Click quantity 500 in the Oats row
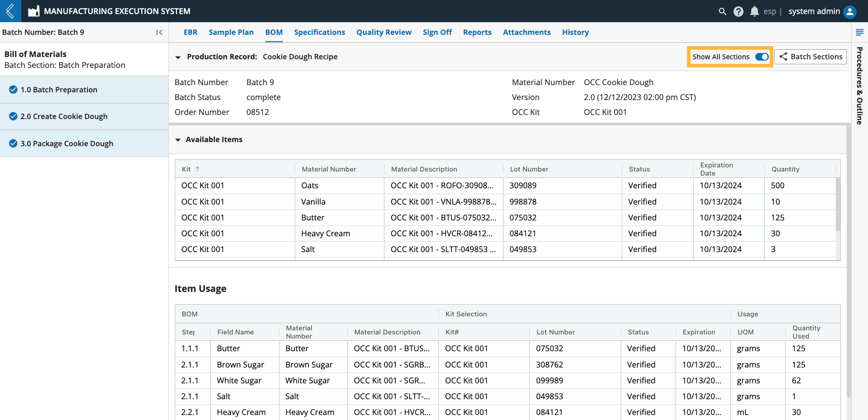Screen dimensions: 868x420 [777, 186]
